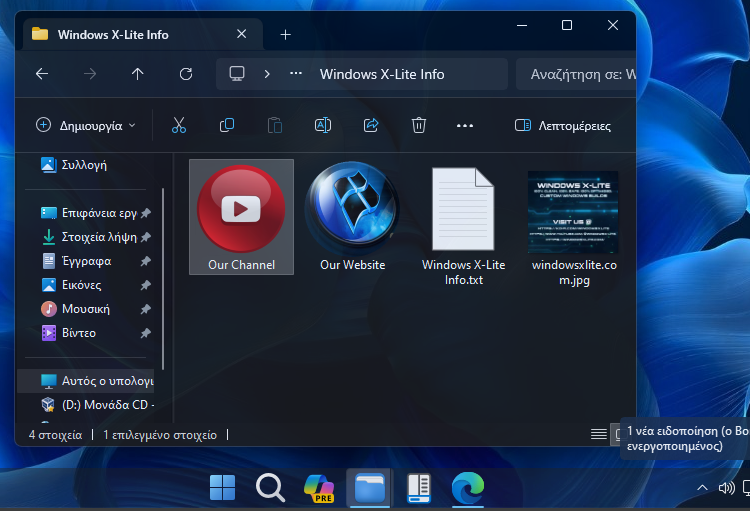
Task: Show hidden breadcrumb path via ellipsis
Action: tap(296, 74)
